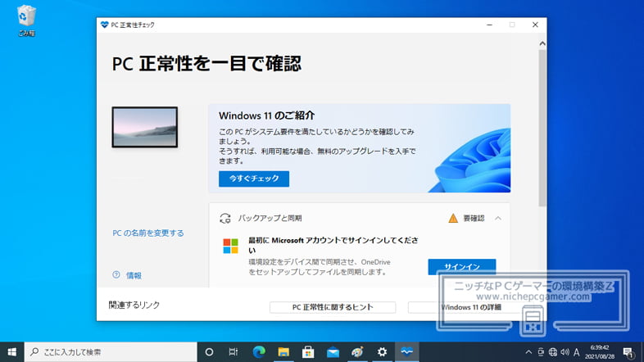Click the network globe tray icon
Screen dimensions: 644x362
[553, 351]
